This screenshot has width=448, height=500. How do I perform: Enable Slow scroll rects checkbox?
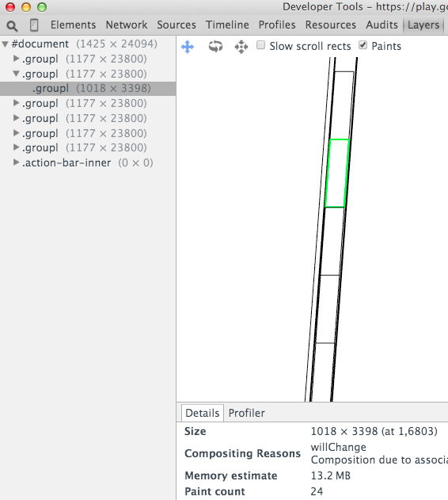click(x=261, y=45)
